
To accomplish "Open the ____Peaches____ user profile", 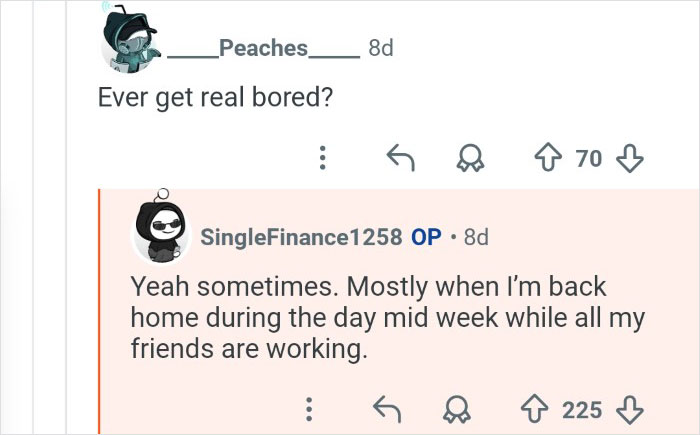I will tap(263, 48).
